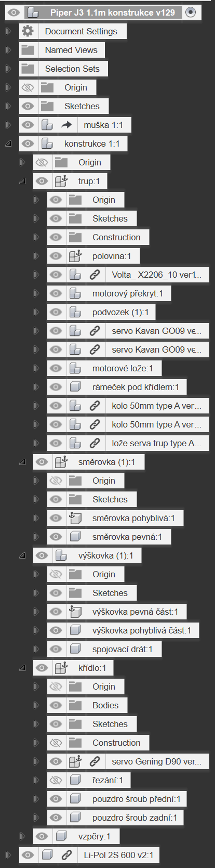This screenshot has width=215, height=868.
Task: Click the link icon on Li-Pol 2S 600 v2:1
Action: pyautogui.click(x=66, y=854)
